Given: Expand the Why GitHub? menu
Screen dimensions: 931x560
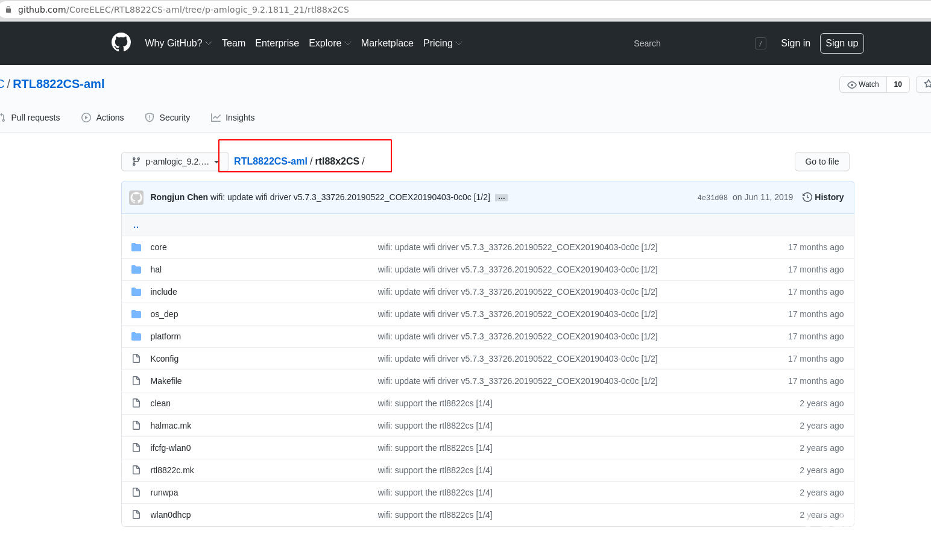Looking at the screenshot, I should [178, 43].
